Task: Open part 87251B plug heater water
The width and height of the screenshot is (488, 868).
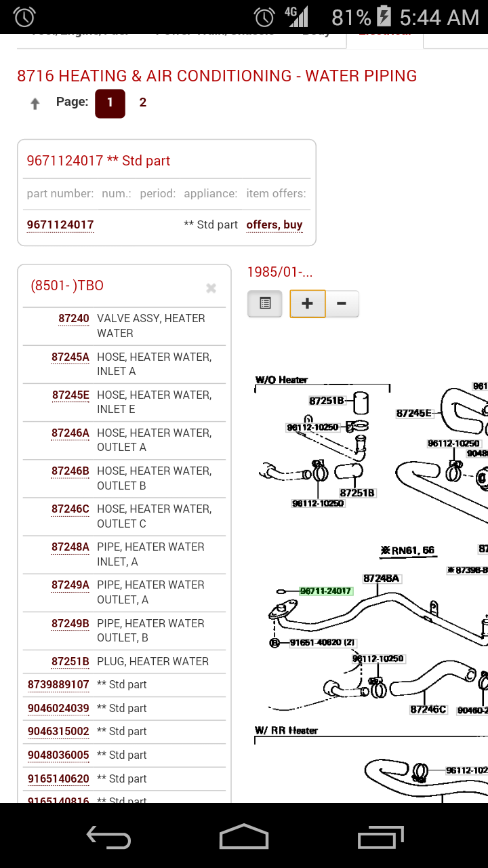Action: [70, 662]
